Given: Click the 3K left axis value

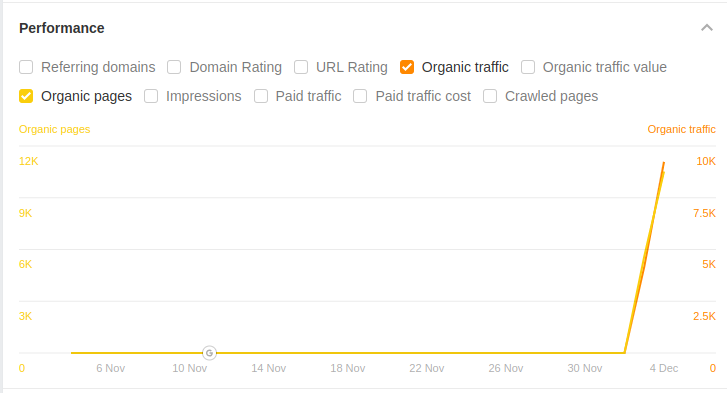Looking at the screenshot, I should point(26,316).
